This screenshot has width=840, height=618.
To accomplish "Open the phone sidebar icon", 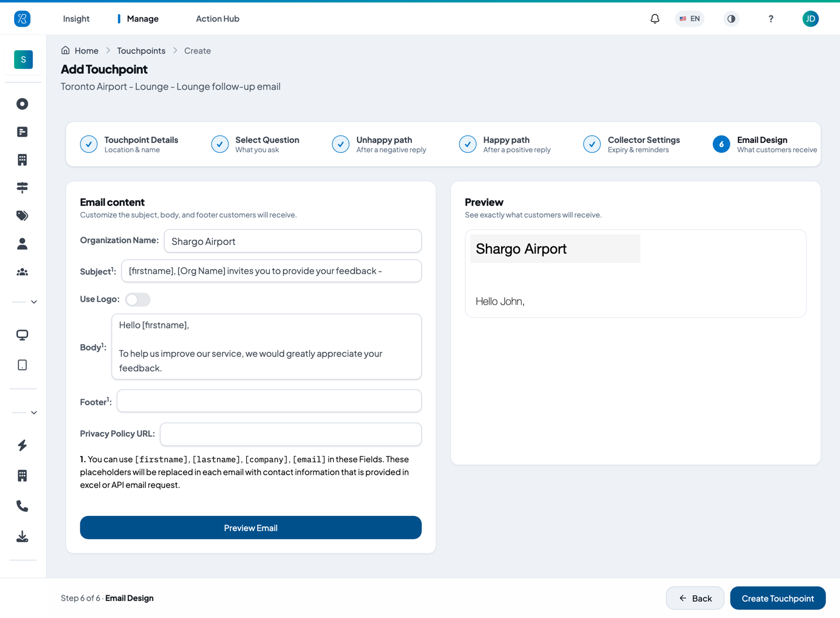I will click(22, 506).
